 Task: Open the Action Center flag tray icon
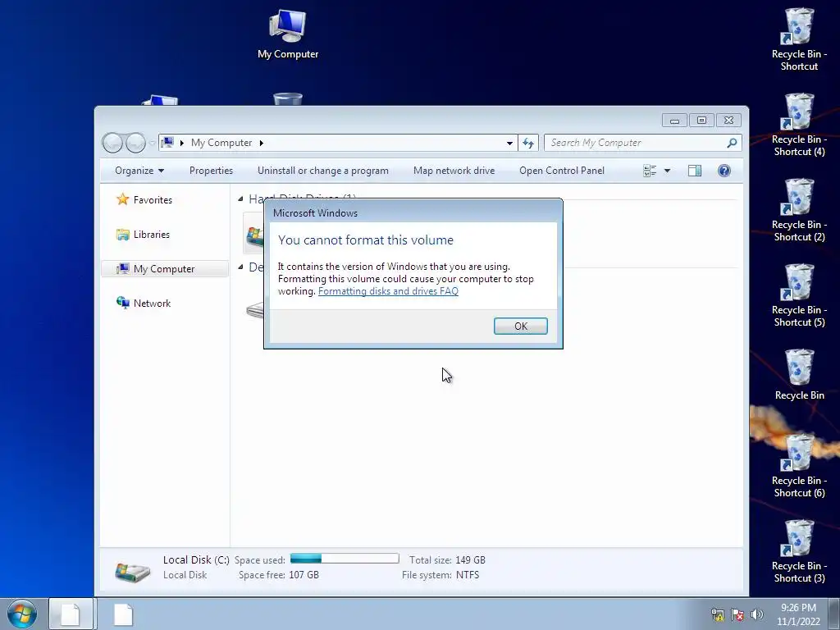point(737,614)
